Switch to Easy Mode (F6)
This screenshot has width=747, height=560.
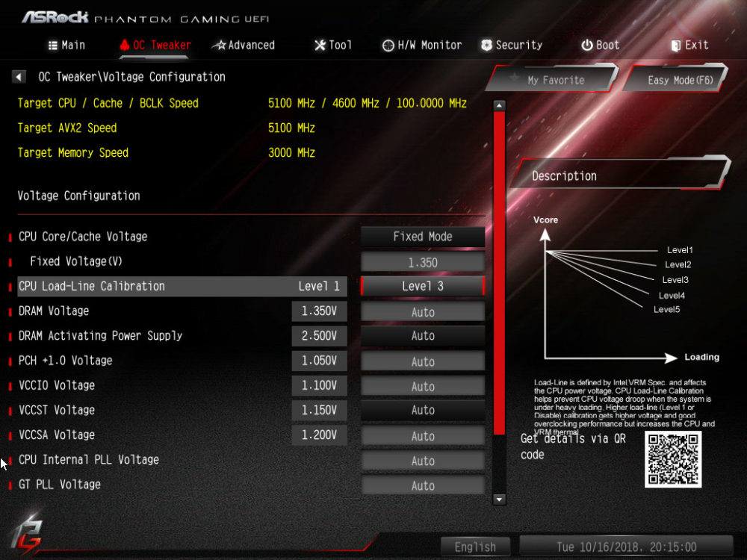677,79
